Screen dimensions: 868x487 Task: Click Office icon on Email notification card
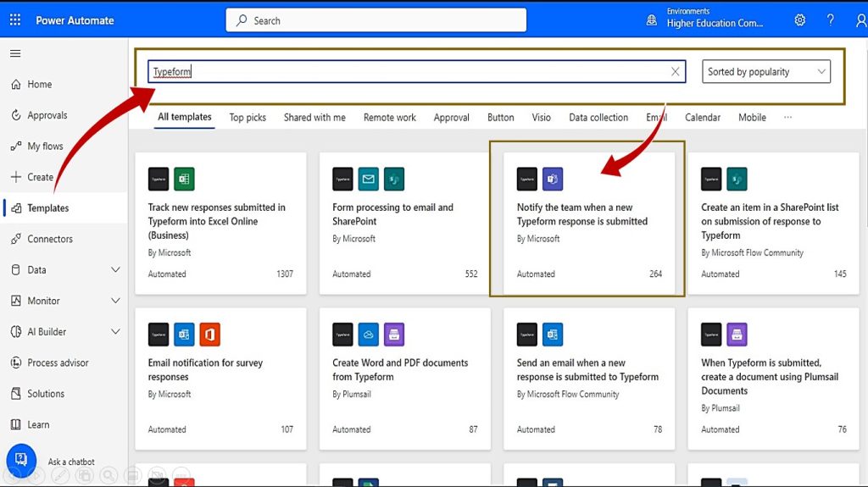210,335
